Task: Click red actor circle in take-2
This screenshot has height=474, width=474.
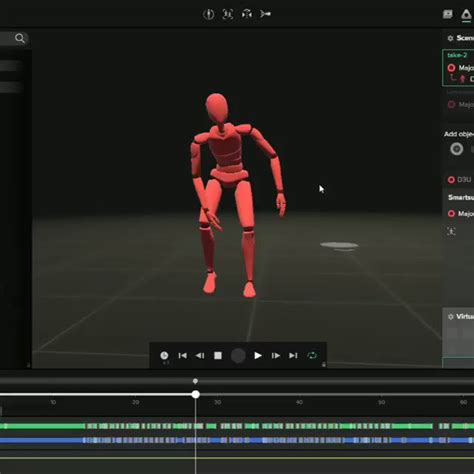Action: tap(451, 68)
